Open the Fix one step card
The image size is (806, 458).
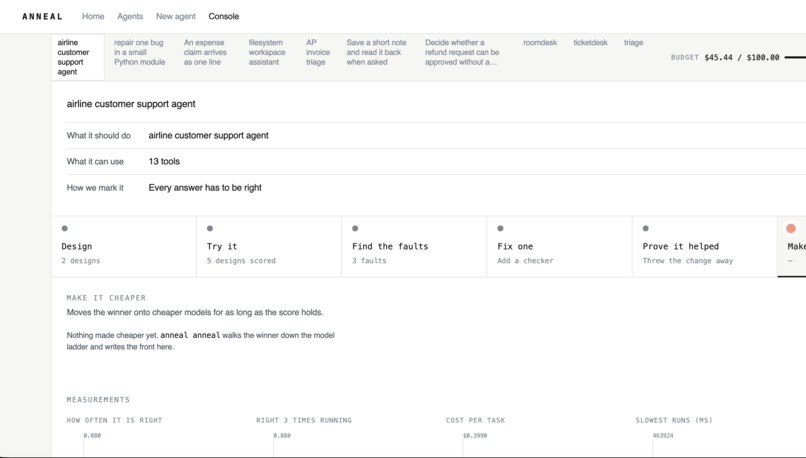pyautogui.click(x=560, y=247)
